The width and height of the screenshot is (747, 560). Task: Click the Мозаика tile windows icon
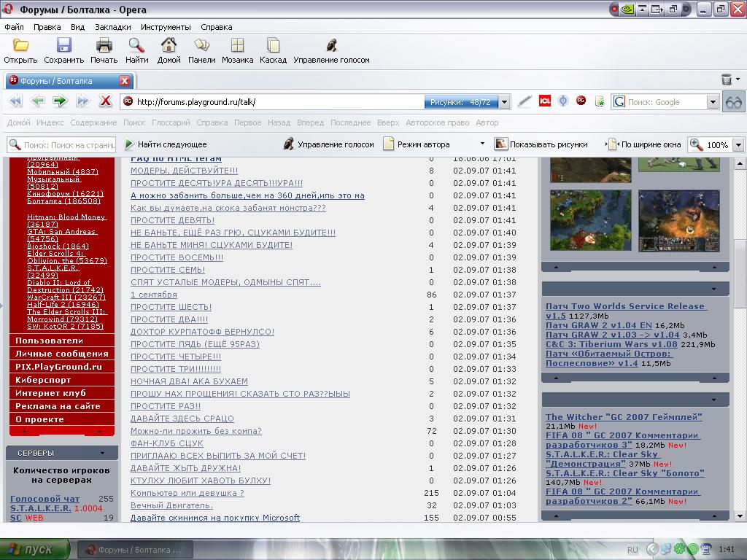coord(237,45)
